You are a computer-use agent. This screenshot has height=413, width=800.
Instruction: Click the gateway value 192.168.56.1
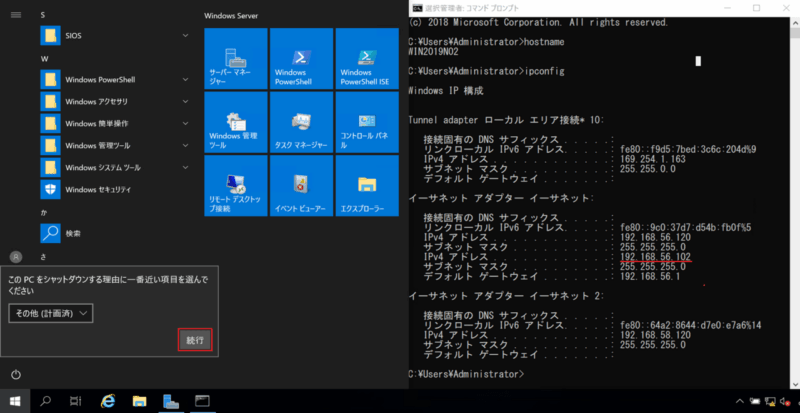[648, 276]
